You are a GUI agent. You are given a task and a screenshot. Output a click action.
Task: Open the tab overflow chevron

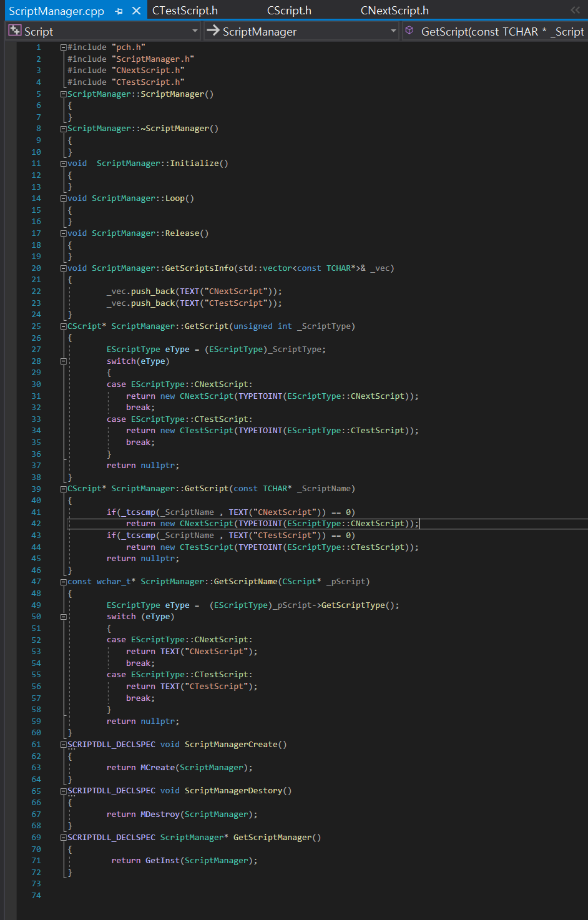(575, 10)
